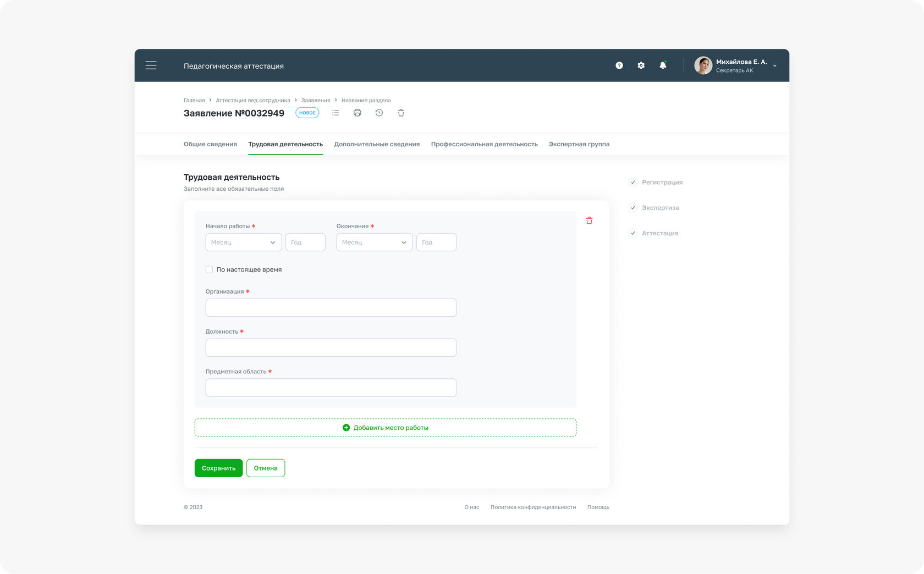Click the «НОВОЕ» status badge
The width and height of the screenshot is (924, 574).
307,113
